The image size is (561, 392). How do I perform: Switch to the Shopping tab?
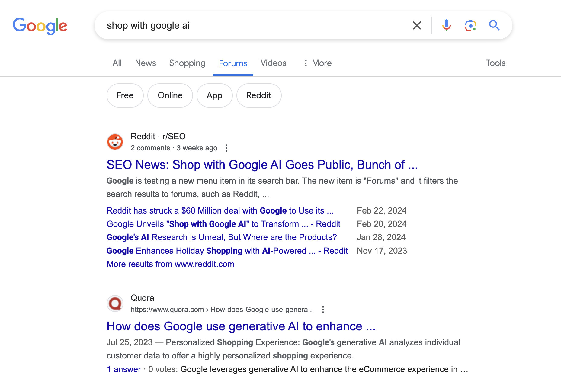point(187,63)
